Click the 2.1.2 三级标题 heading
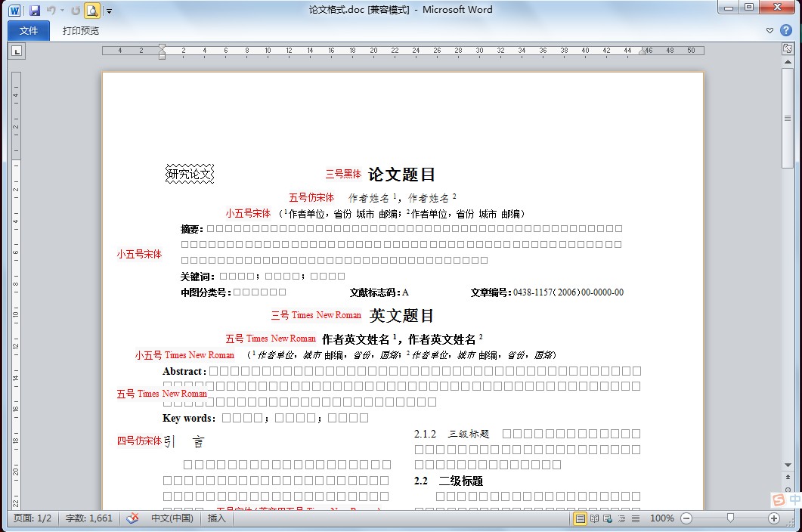This screenshot has height=532, width=802. click(x=451, y=434)
